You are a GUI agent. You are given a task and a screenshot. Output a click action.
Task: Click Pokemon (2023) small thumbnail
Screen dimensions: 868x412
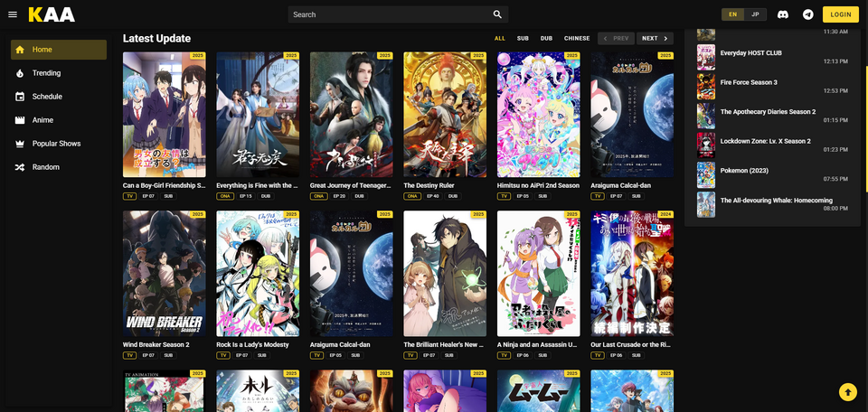pyautogui.click(x=706, y=174)
